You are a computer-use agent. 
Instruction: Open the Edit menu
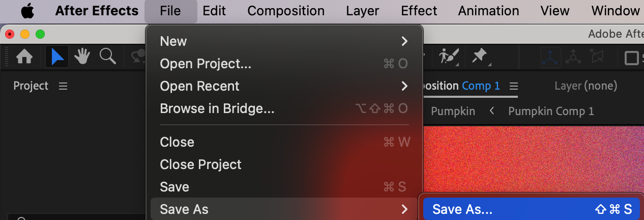tap(214, 11)
